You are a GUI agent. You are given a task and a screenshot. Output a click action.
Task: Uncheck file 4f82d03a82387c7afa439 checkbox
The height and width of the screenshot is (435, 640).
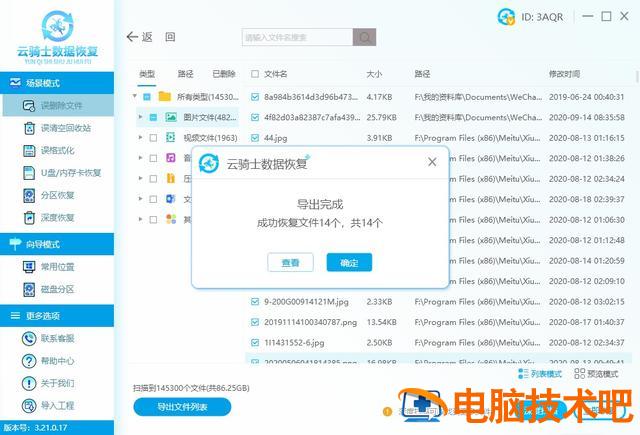tap(255, 118)
